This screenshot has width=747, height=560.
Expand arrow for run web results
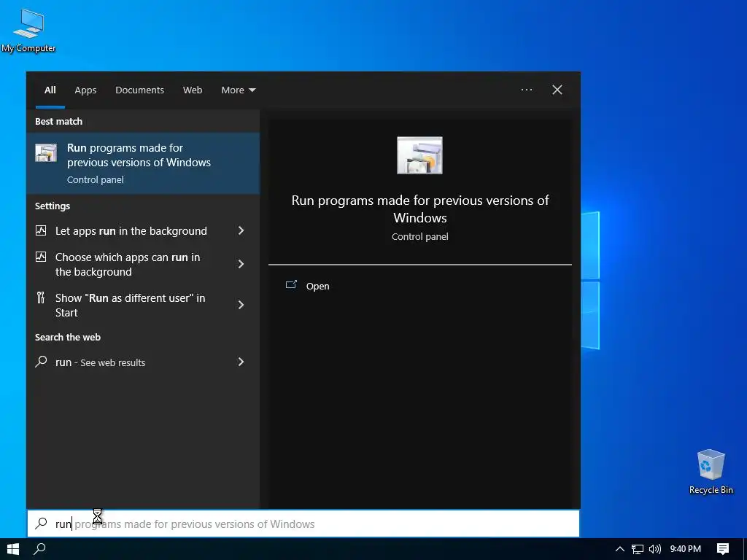pos(241,362)
